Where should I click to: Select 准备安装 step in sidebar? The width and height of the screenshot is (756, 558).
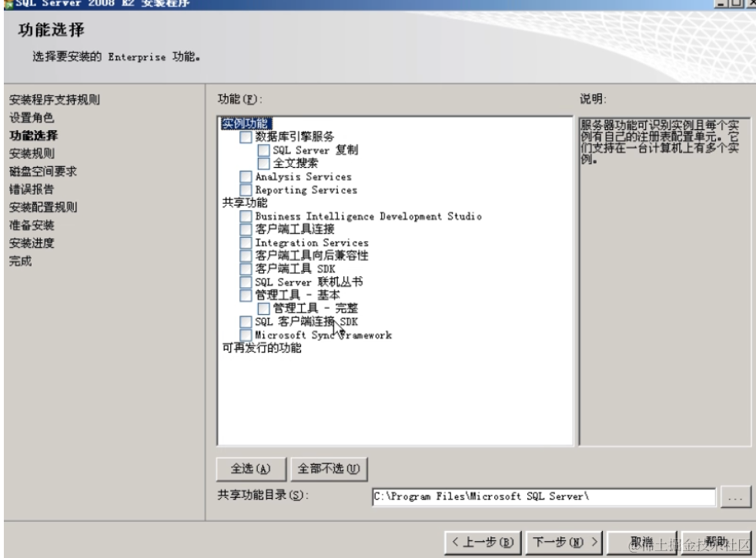(32, 226)
